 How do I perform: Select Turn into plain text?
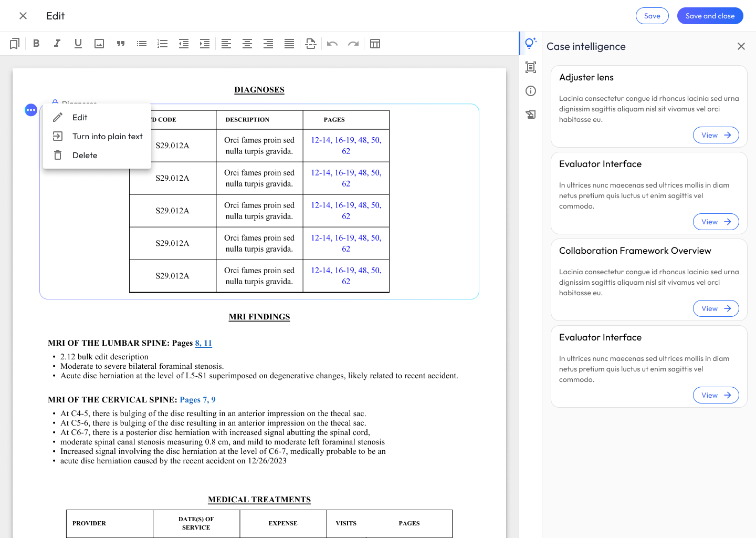click(x=107, y=137)
